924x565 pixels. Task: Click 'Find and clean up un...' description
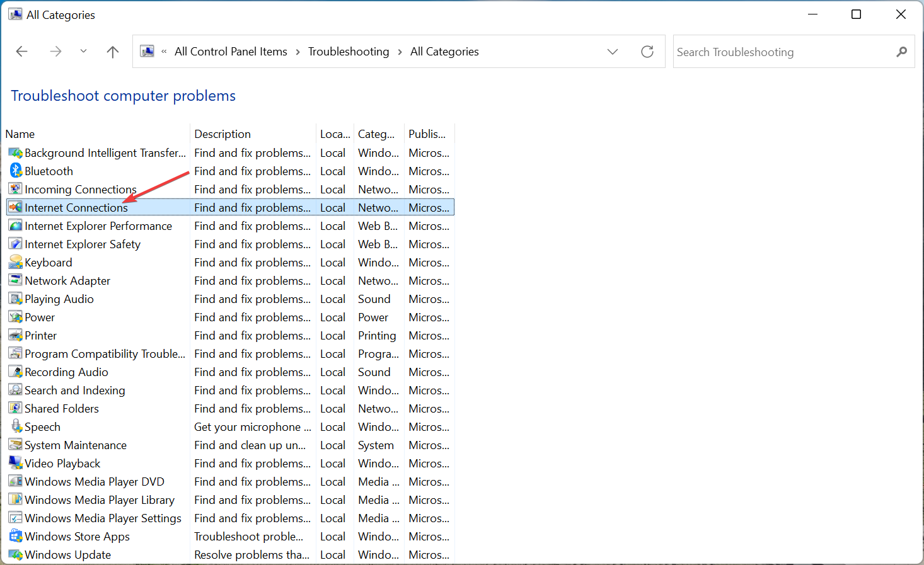(x=250, y=445)
